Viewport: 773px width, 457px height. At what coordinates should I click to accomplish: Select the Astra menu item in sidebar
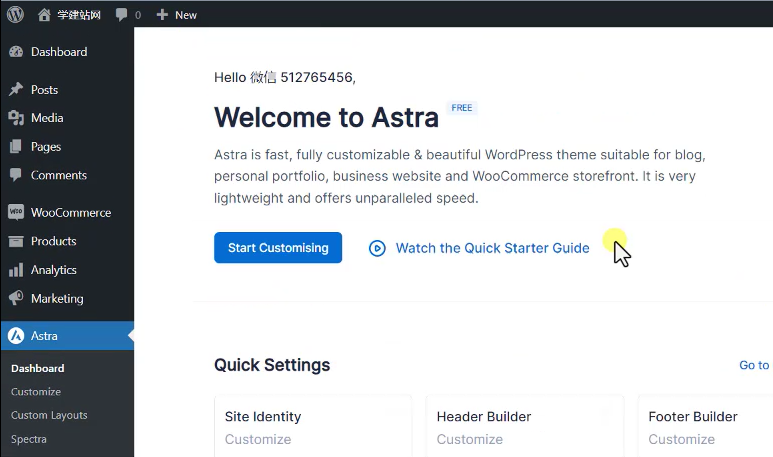[x=44, y=336]
